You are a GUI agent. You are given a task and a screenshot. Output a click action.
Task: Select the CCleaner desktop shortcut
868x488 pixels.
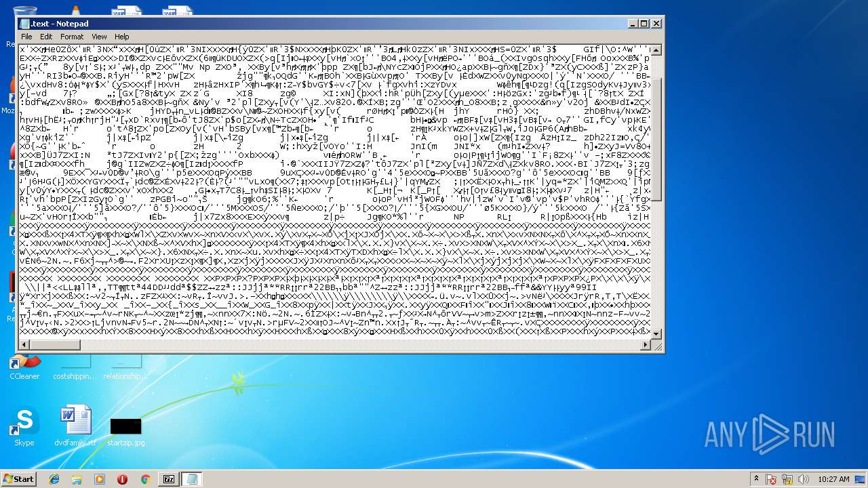(24, 367)
